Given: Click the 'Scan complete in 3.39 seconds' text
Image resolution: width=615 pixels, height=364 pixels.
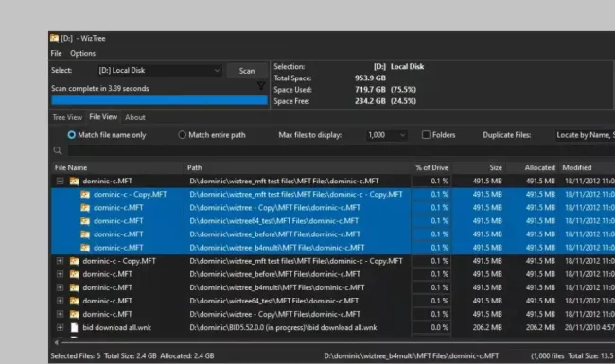Looking at the screenshot, I should 99,89.
